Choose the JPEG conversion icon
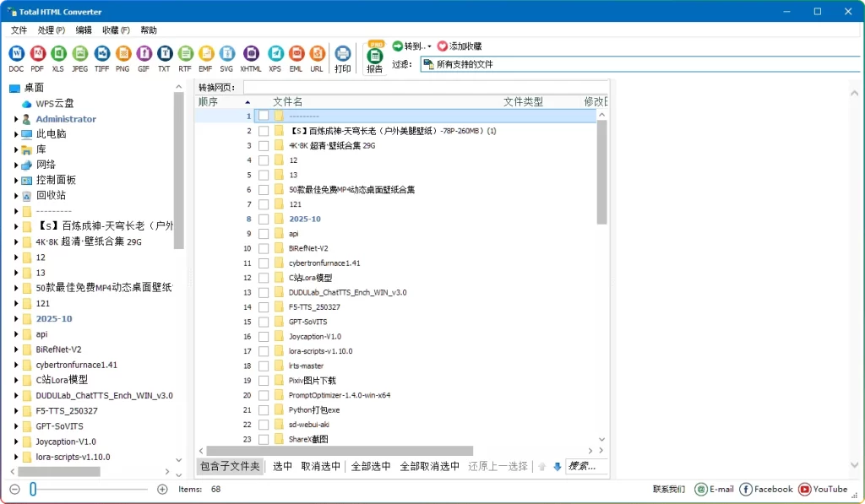The height and width of the screenshot is (504, 865). tap(79, 54)
